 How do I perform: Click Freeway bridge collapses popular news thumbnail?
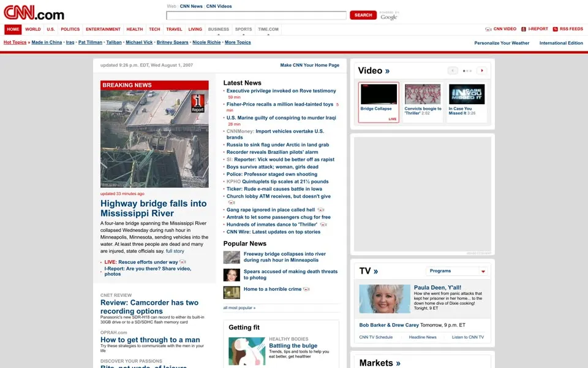(x=232, y=257)
